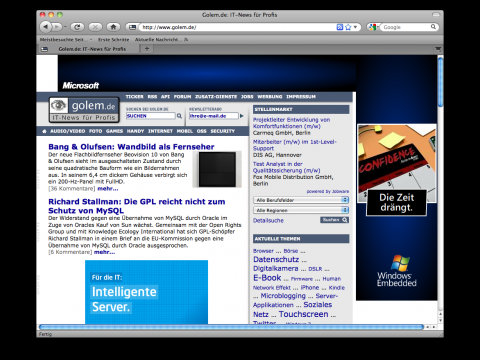Image resolution: width=480 pixels, height=360 pixels.
Task: Reload the golem.de page
Action: [x=77, y=27]
